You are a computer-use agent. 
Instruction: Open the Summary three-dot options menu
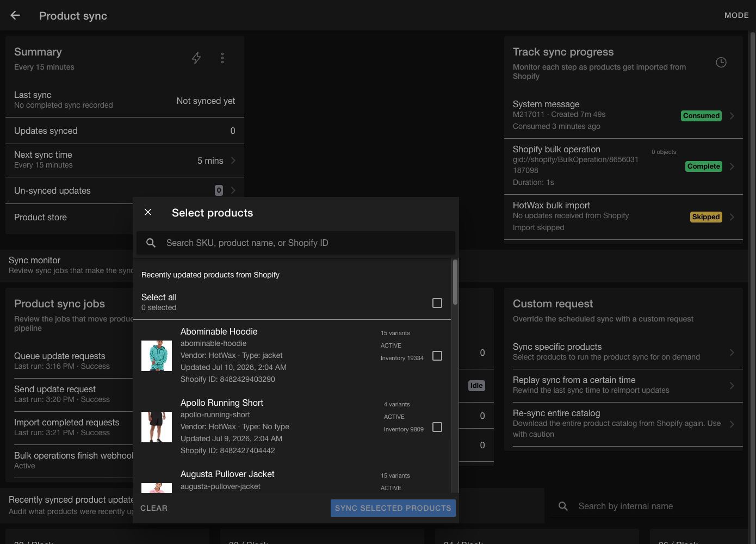pyautogui.click(x=222, y=58)
